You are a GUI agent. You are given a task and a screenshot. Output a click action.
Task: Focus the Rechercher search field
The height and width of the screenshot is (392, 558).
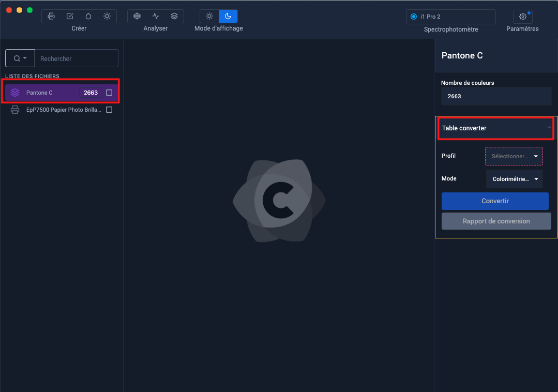pos(77,58)
